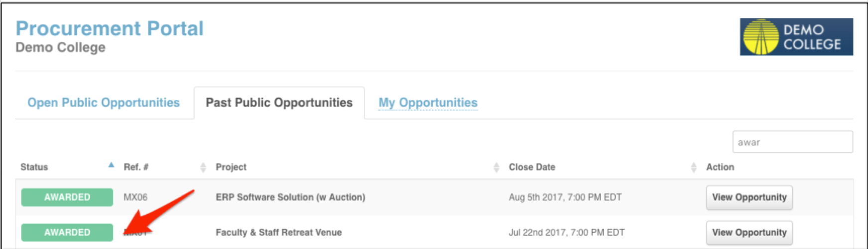Click the MX06 reference number

[x=135, y=197]
